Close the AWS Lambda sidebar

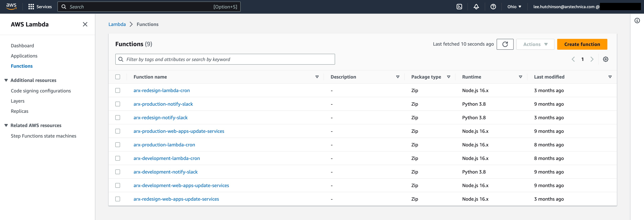click(x=85, y=24)
